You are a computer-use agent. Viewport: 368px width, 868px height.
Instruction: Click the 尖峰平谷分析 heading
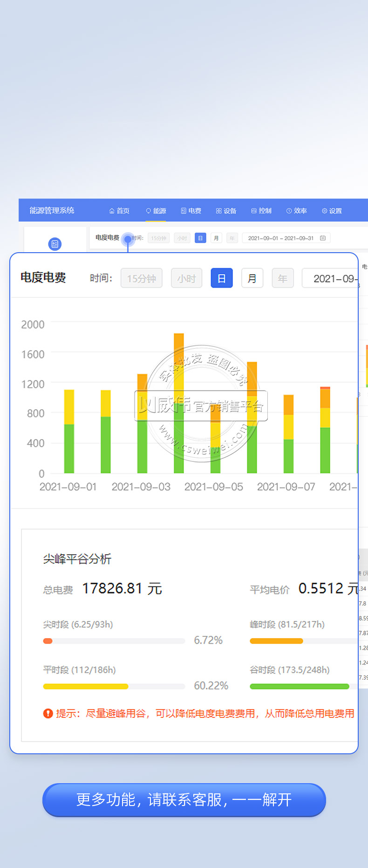[x=77, y=559]
